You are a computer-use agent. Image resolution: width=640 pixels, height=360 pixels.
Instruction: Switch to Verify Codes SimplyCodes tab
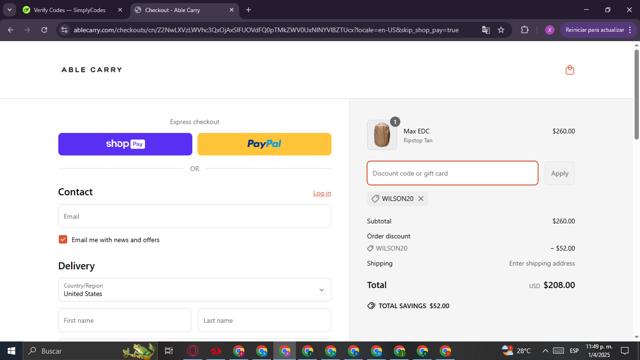click(x=69, y=10)
